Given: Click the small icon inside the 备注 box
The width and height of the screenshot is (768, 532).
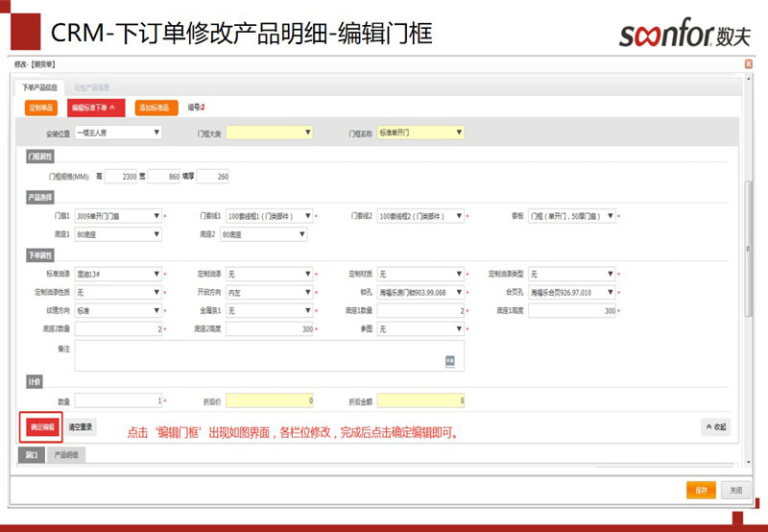Looking at the screenshot, I should pyautogui.click(x=449, y=360).
